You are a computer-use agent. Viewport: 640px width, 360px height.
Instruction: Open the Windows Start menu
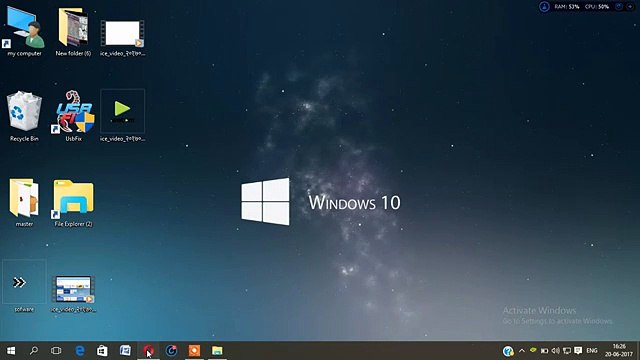(11, 351)
